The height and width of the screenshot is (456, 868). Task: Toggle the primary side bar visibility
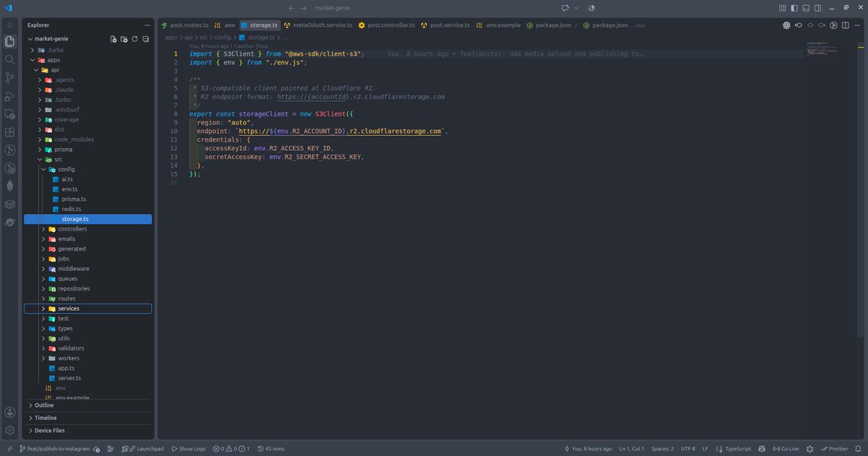click(x=795, y=8)
